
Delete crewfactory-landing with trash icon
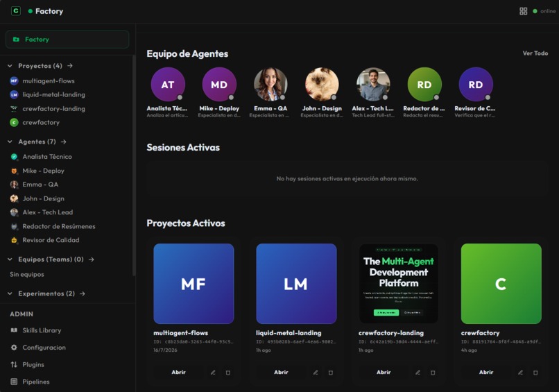point(433,373)
